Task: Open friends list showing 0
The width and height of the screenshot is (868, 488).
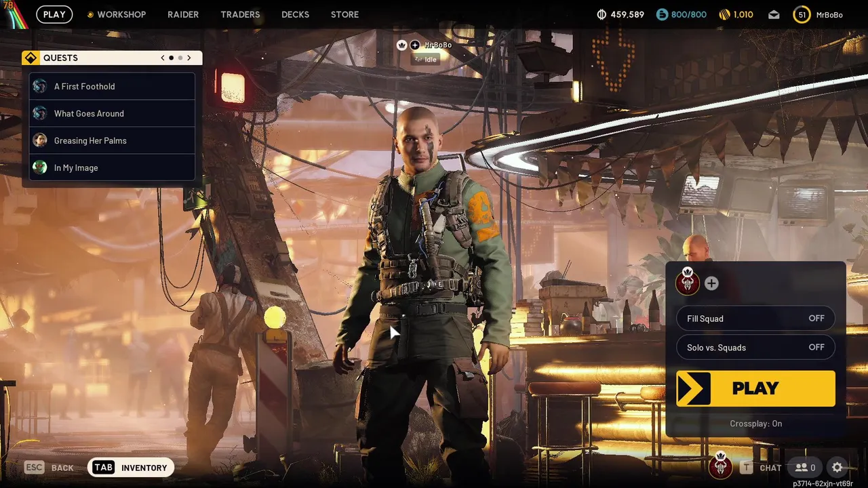Action: click(806, 468)
